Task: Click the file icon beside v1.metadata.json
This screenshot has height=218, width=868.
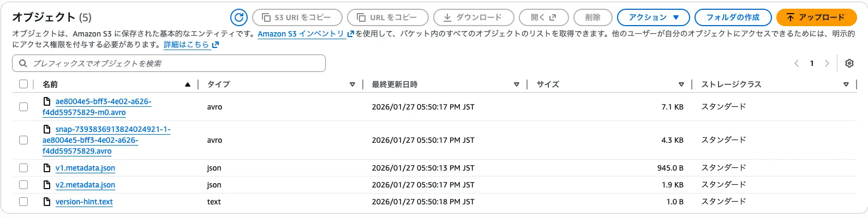Action: click(x=47, y=168)
